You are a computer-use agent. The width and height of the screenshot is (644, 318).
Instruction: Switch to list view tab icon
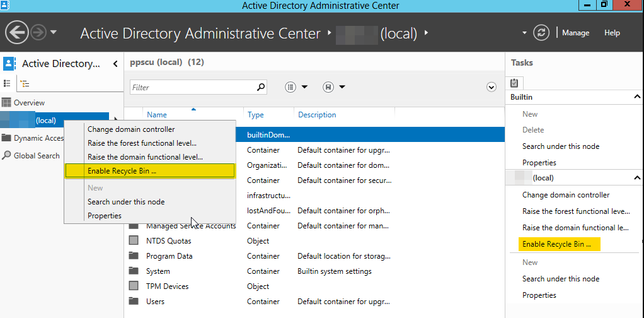tap(7, 83)
